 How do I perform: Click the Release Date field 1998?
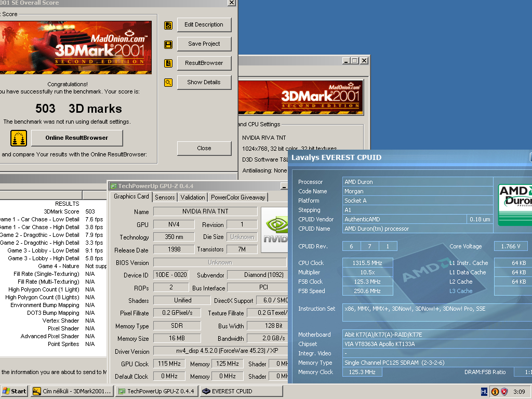click(x=174, y=249)
